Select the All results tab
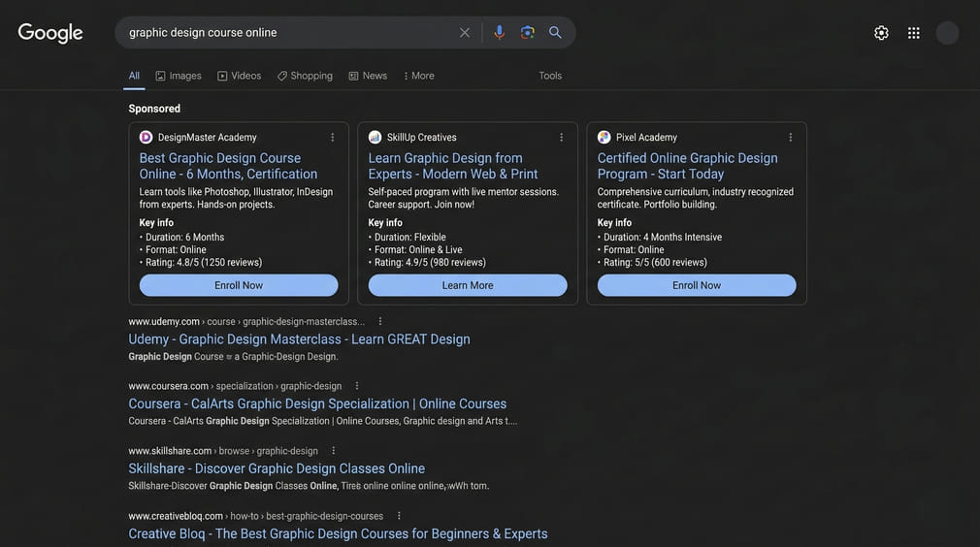 pos(134,76)
